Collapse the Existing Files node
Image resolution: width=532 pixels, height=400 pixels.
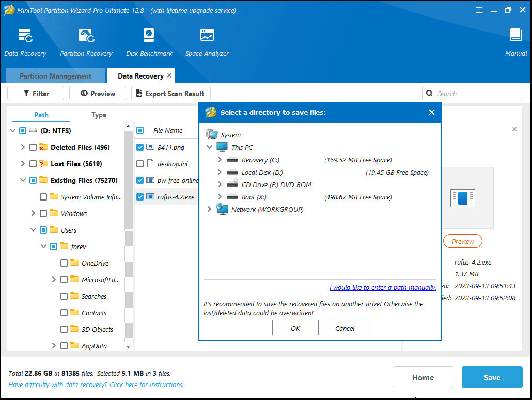pos(23,180)
